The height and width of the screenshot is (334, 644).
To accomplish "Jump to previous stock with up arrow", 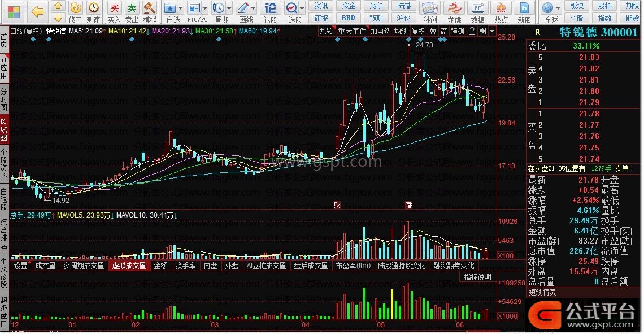I will (58, 6).
